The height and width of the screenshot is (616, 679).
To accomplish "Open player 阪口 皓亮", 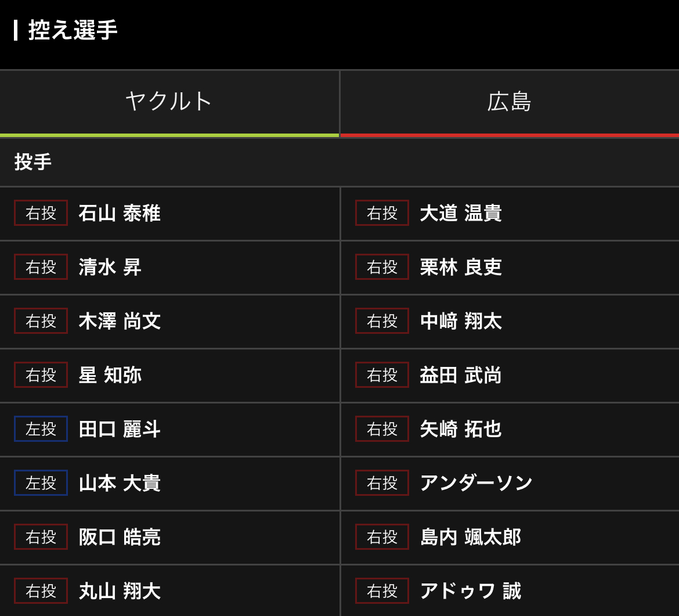I will (119, 537).
